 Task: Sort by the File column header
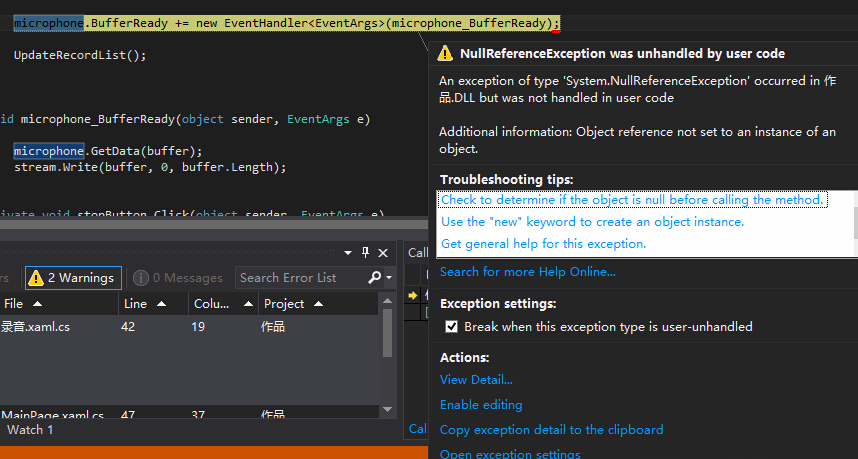(x=59, y=304)
